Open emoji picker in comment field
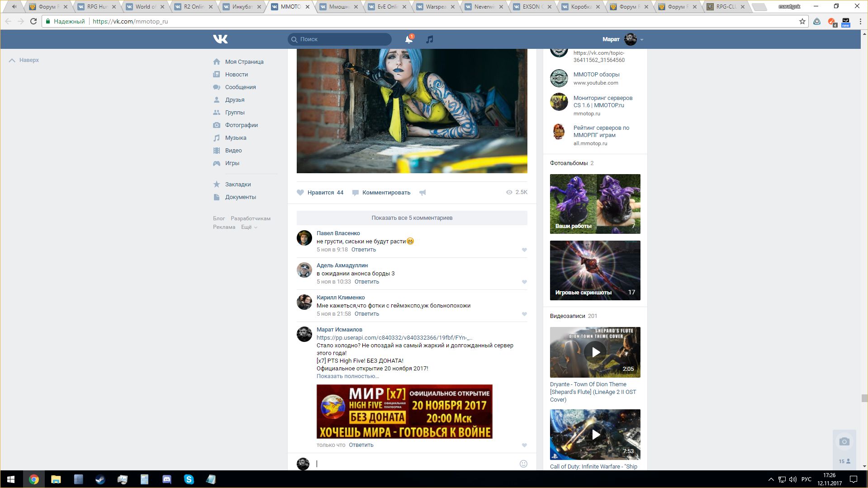 [x=523, y=464]
